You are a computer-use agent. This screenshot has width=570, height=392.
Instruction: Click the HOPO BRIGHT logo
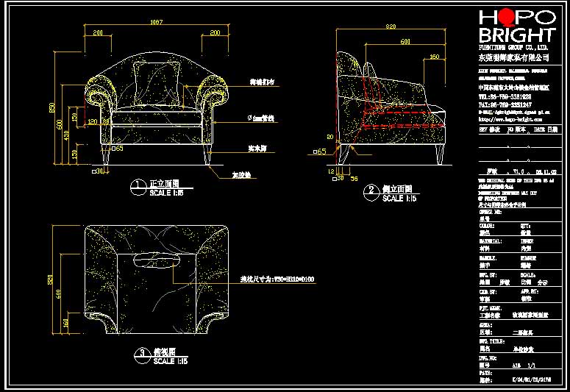click(x=518, y=26)
